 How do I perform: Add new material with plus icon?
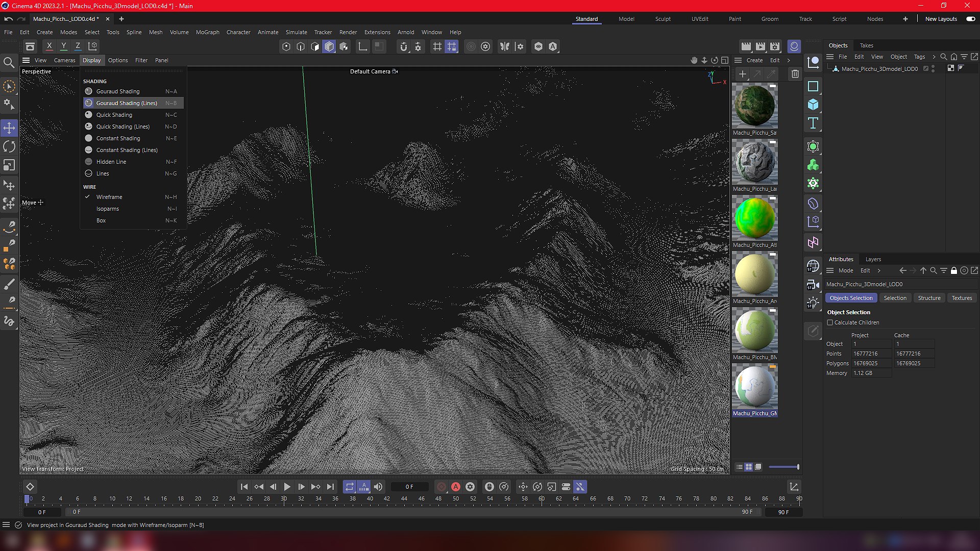point(743,74)
